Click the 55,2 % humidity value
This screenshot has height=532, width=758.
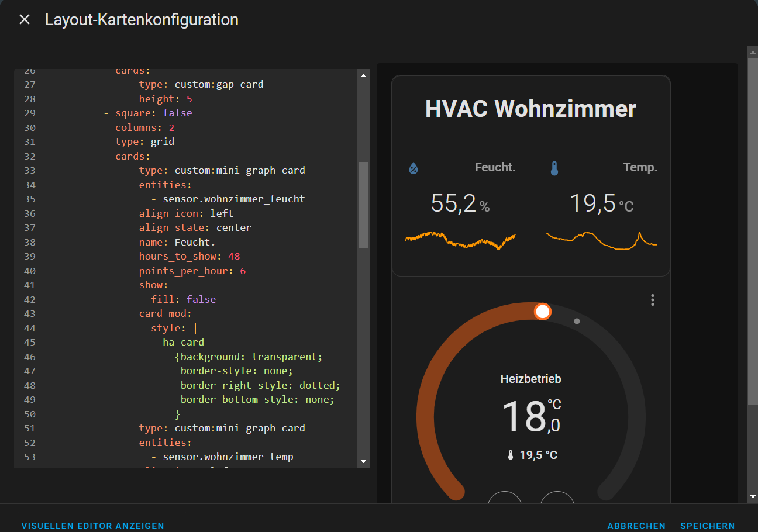pos(460,203)
